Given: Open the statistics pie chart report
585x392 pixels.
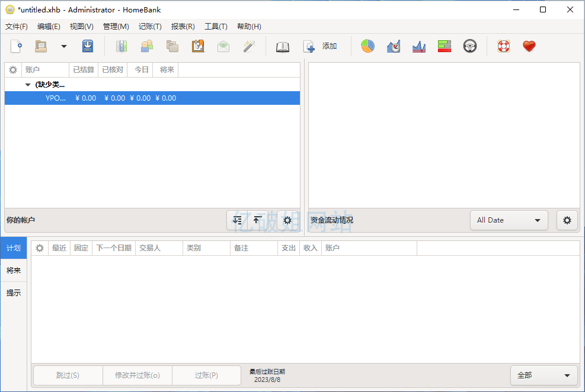Looking at the screenshot, I should [367, 46].
